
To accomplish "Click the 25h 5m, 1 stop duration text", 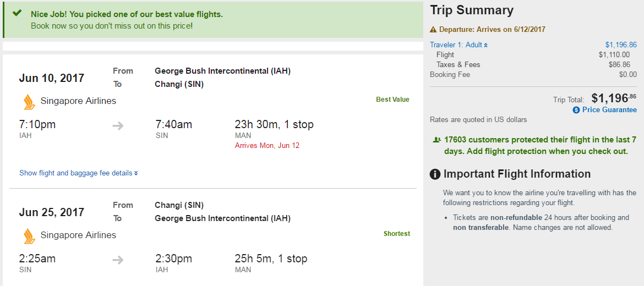I will click(x=271, y=259).
